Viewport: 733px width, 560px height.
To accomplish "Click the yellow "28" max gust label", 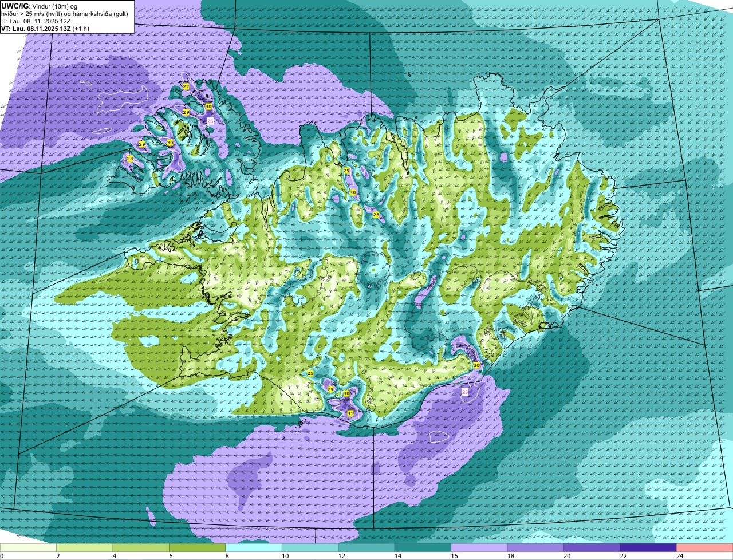I will point(130,159).
